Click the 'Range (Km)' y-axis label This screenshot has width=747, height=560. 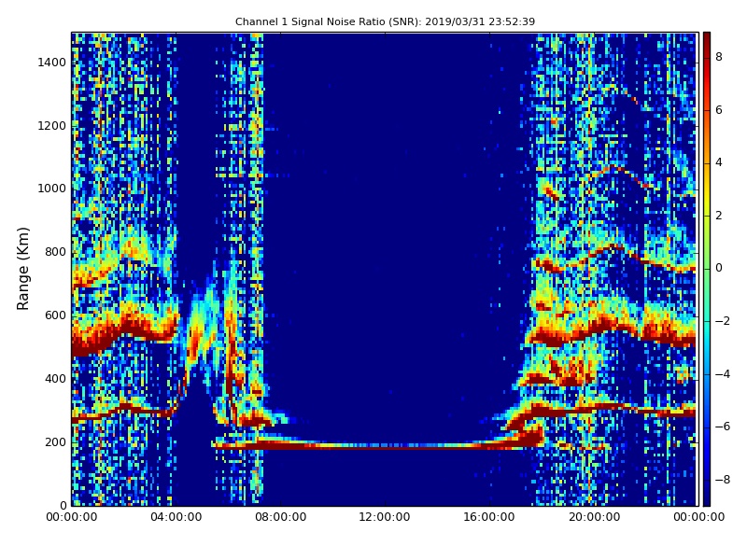pyautogui.click(x=22, y=269)
